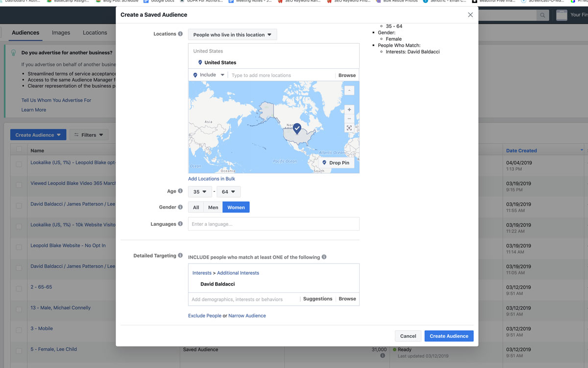Click the search magnifier icon in top bar
588x368 pixels.
point(542,16)
